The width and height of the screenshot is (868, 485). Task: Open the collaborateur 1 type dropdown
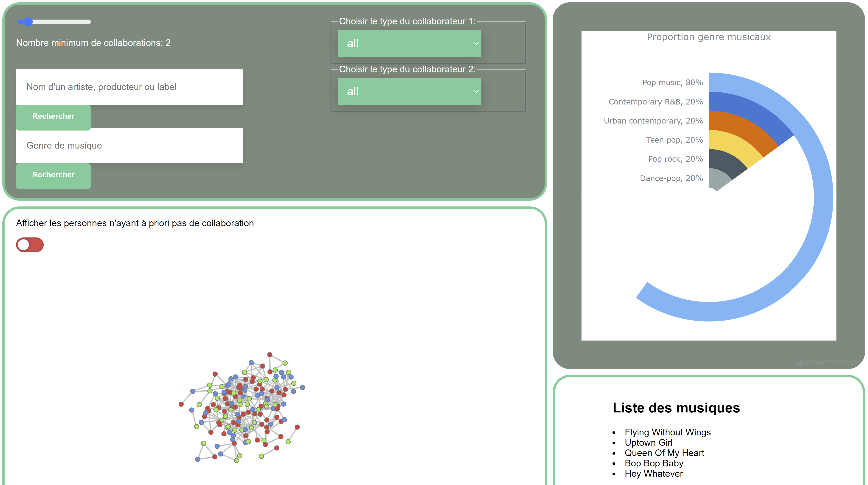point(409,43)
